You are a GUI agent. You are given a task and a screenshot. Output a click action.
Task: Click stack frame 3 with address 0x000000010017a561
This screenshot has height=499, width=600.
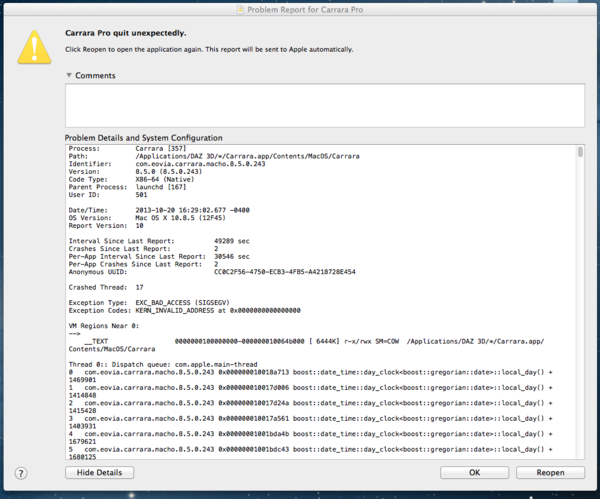(310, 418)
